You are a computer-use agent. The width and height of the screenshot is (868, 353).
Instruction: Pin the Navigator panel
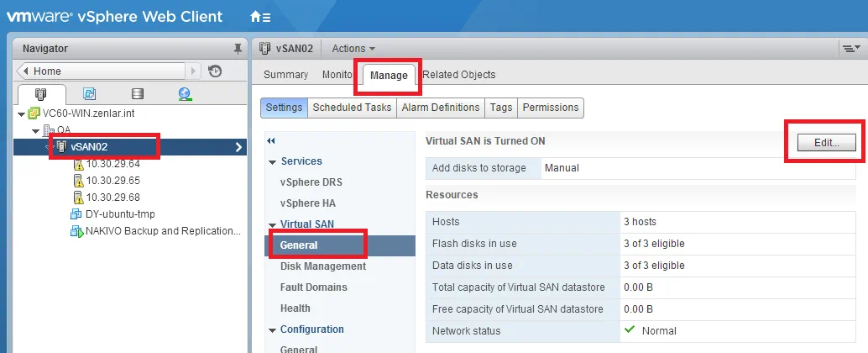[238, 49]
